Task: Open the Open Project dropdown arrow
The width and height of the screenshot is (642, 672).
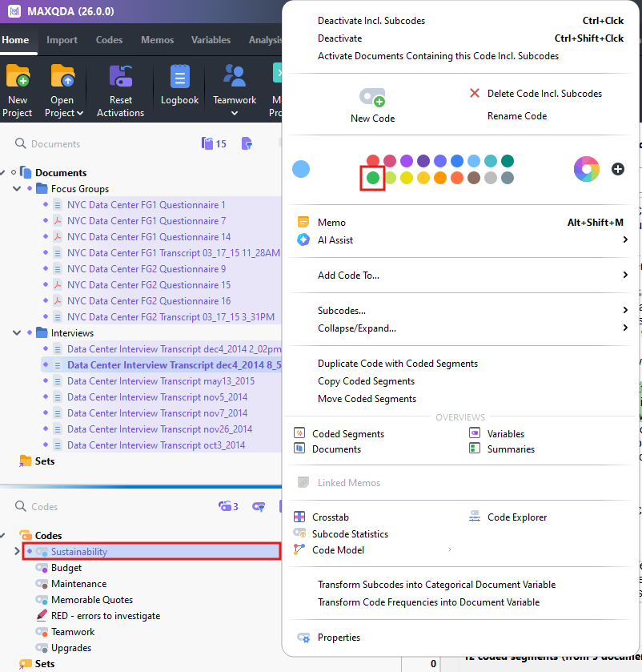Action: click(x=80, y=113)
